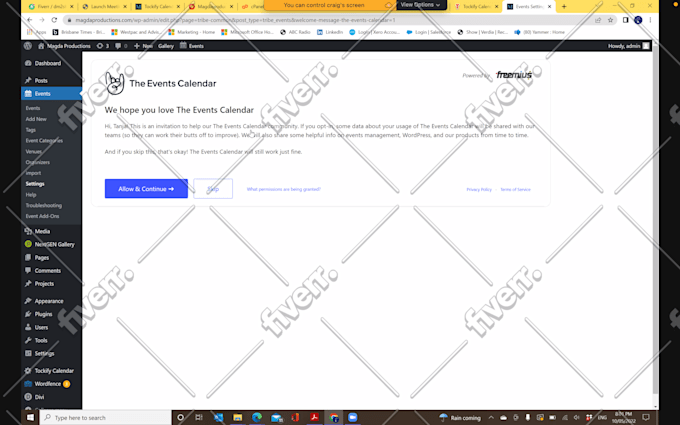Open Add New under Events submenu
This screenshot has width=680, height=425.
pos(36,119)
